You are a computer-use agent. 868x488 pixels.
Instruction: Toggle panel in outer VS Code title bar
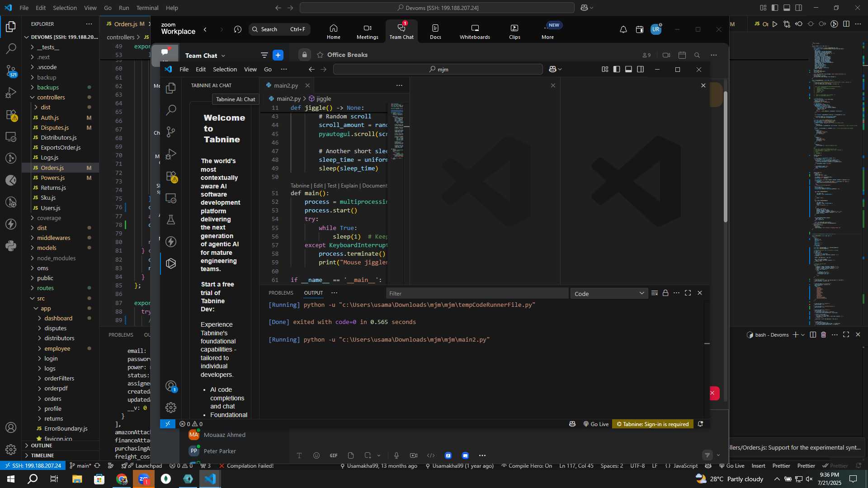coord(787,8)
